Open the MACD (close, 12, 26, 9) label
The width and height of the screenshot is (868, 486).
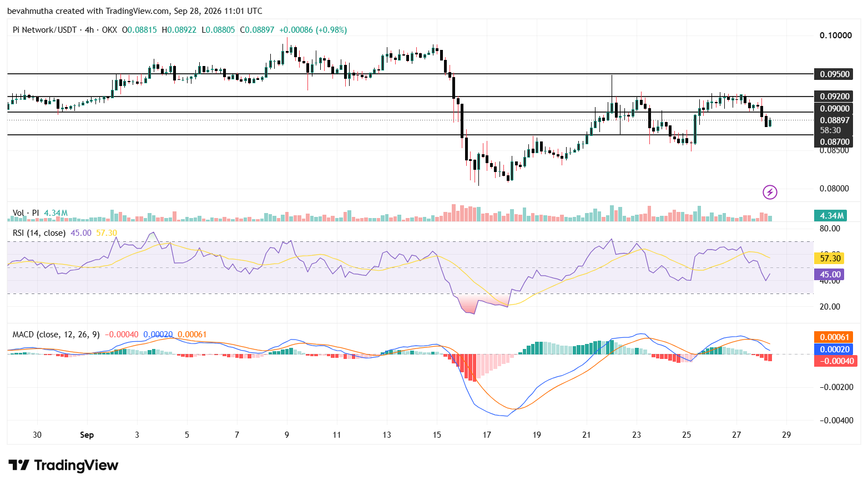tap(56, 335)
